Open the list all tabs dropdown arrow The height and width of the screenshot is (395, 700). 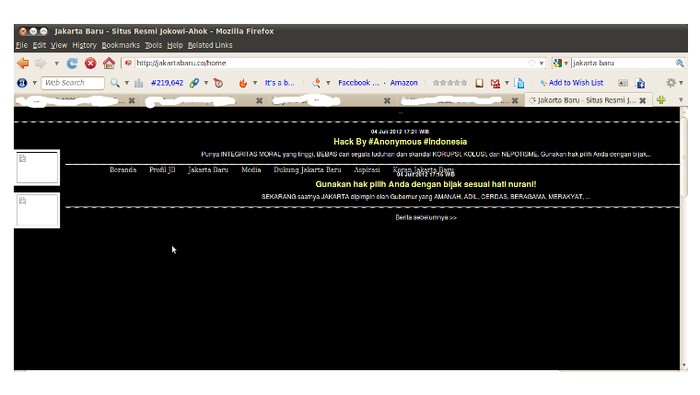(x=681, y=100)
